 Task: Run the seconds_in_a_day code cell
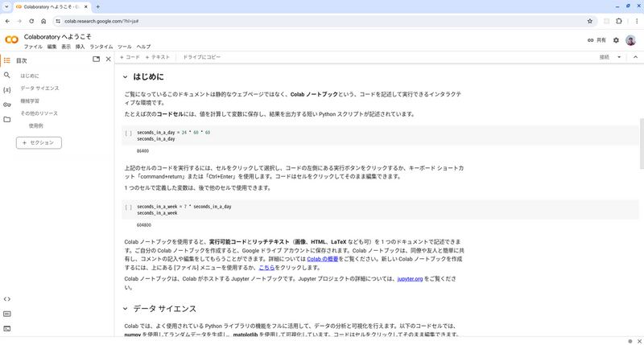point(129,133)
